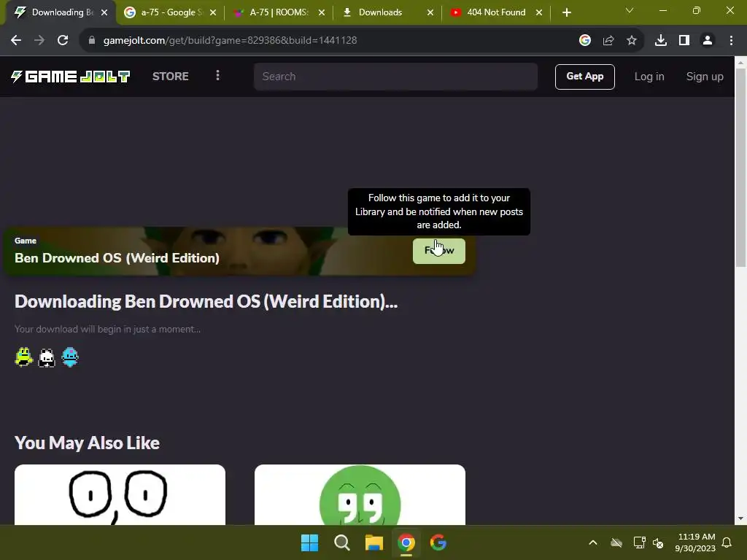Click the scrollbar down arrow
This screenshot has width=747, height=560.
741,518
